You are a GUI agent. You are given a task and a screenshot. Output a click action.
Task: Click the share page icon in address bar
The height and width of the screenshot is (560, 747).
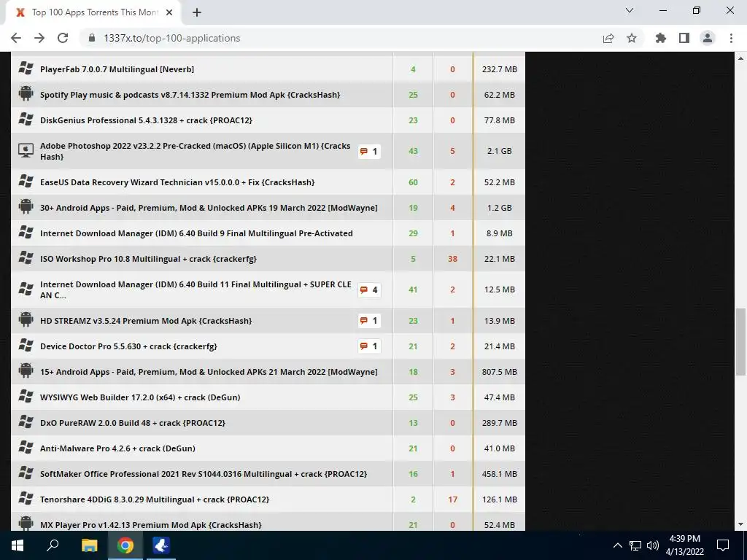608,38
